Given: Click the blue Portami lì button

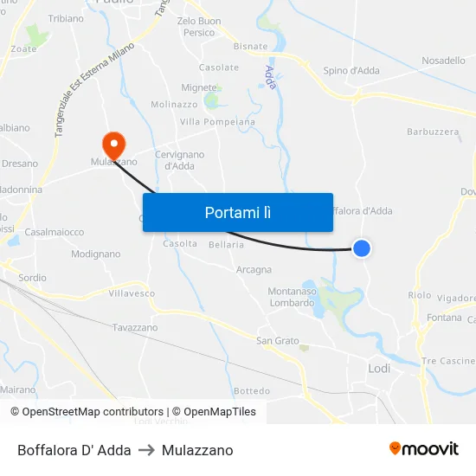Looking at the screenshot, I should pos(238,213).
